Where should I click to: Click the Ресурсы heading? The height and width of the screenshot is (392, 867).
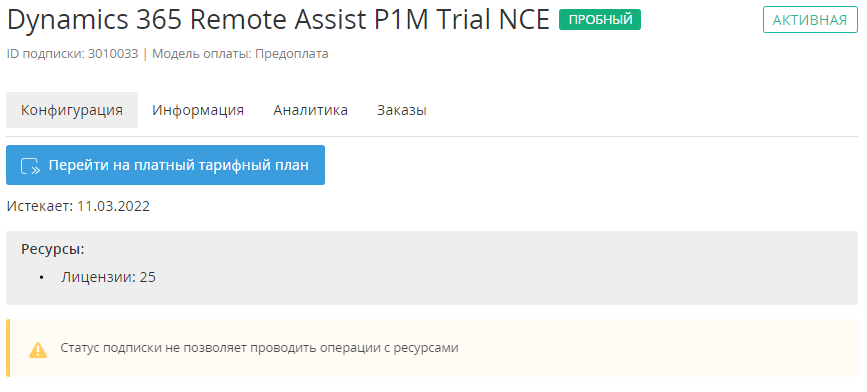pos(53,249)
